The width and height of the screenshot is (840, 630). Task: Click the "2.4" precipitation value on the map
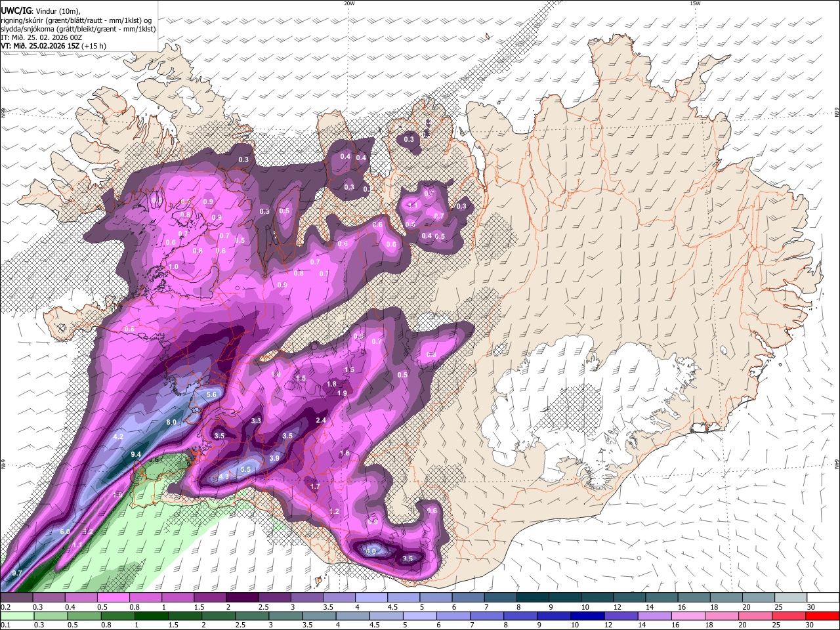click(x=321, y=421)
